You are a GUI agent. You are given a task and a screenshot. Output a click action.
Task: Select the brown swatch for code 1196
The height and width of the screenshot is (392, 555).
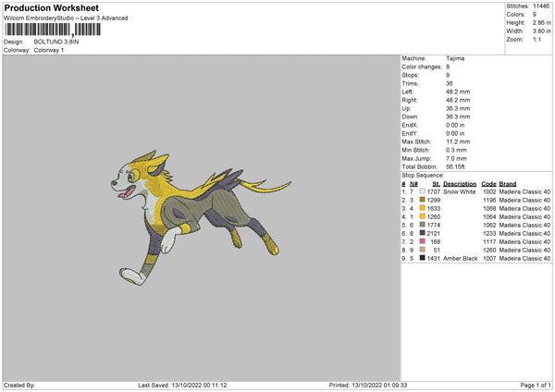point(422,200)
